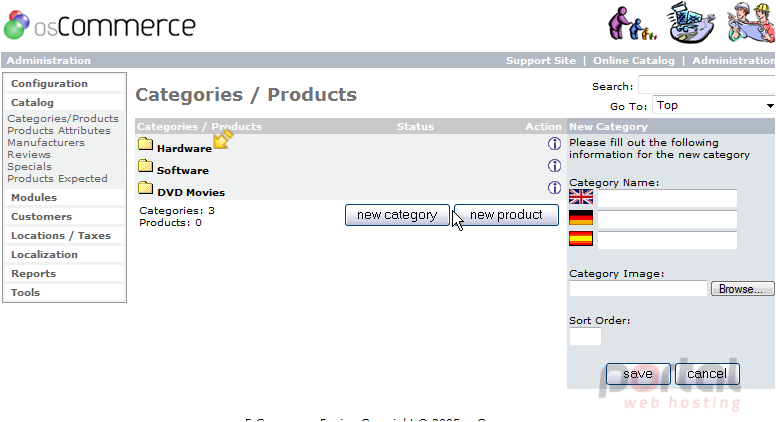Open the Online Catalog link
Screen dimensions: 776x422
pyautogui.click(x=634, y=60)
